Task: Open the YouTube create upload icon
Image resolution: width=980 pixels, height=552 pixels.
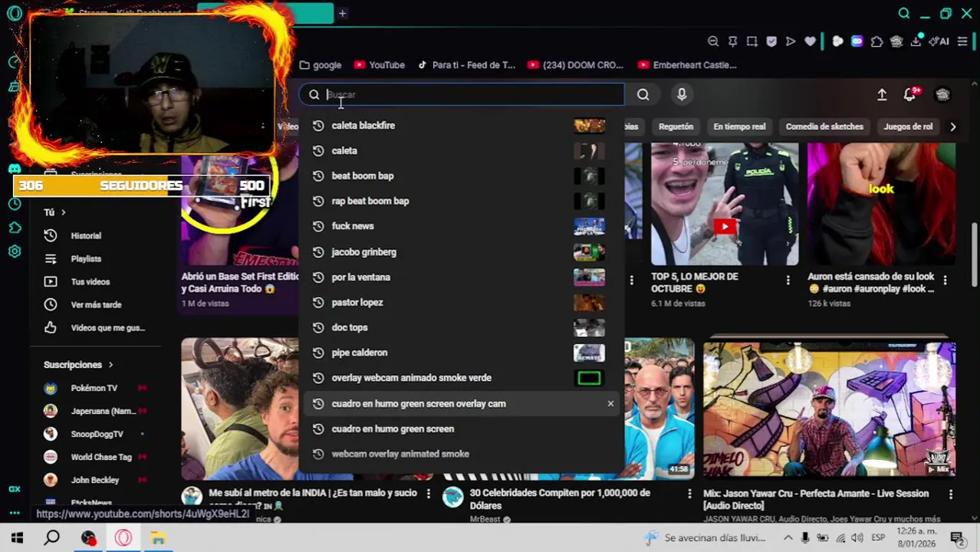Action: (882, 94)
